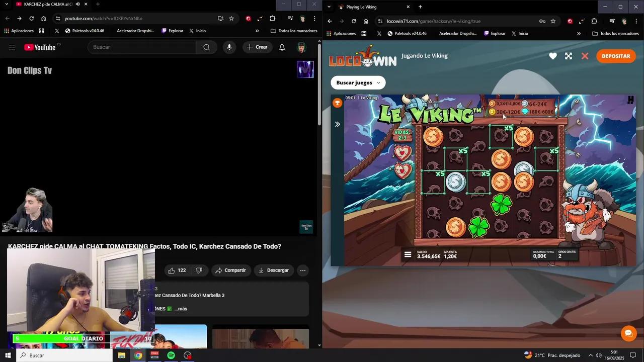Image resolution: width=644 pixels, height=362 pixels.
Task: Reload the LocoWin game page
Action: tap(354, 21)
